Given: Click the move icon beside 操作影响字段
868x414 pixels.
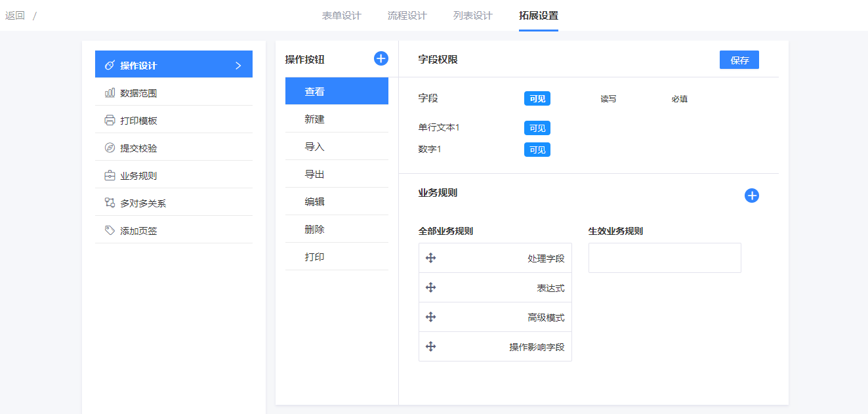Looking at the screenshot, I should tap(431, 346).
